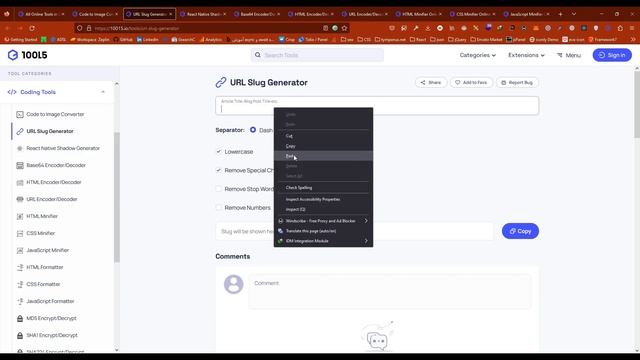The width and height of the screenshot is (640, 360).
Task: Click the magnifier icon in Search Tools
Action: coord(258,55)
